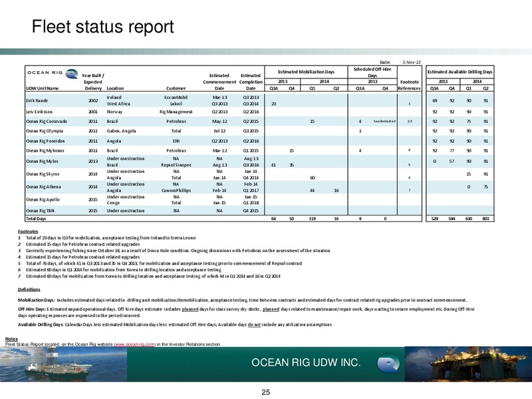This screenshot has width=532, height=399.
Task: Click the 'UDW Unit Name' column header
Action: (43, 88)
